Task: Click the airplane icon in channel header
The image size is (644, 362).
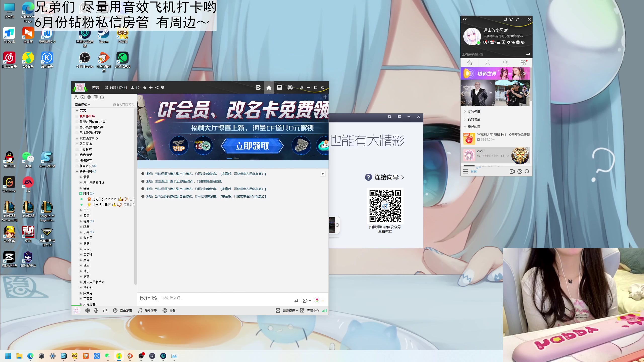Action: tap(150, 87)
